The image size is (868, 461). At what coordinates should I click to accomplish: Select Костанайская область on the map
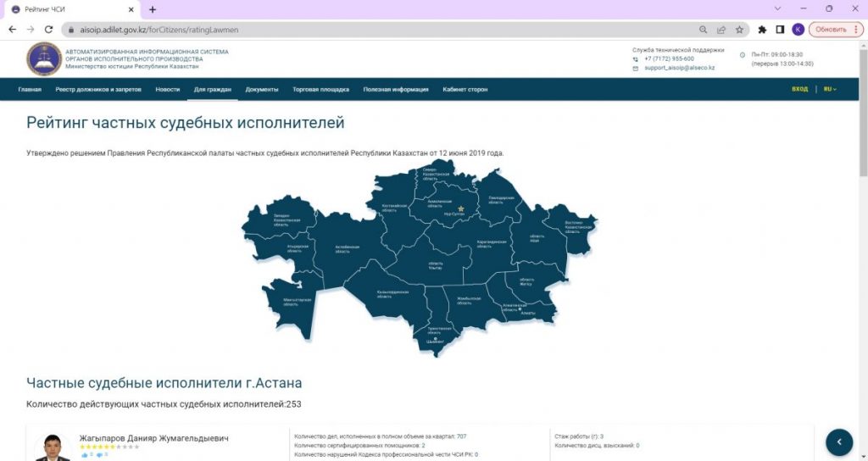[x=394, y=208]
